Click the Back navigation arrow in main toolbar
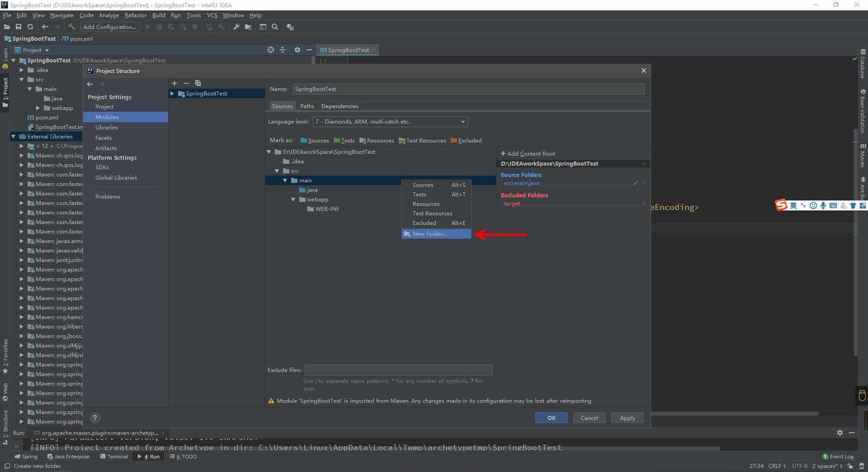This screenshot has height=472, width=868. click(45, 27)
